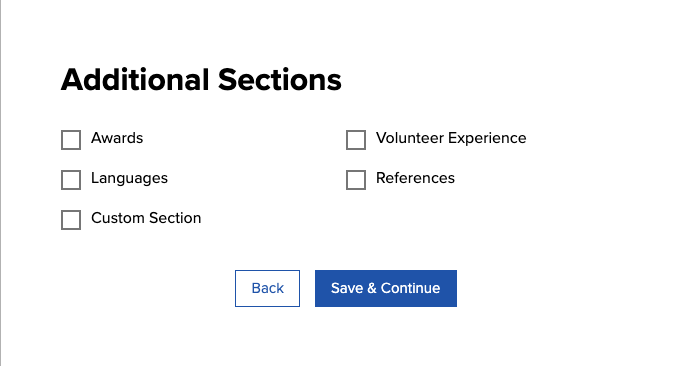Click the Save & Continue button
Screen dimensions: 691x366
(x=386, y=288)
